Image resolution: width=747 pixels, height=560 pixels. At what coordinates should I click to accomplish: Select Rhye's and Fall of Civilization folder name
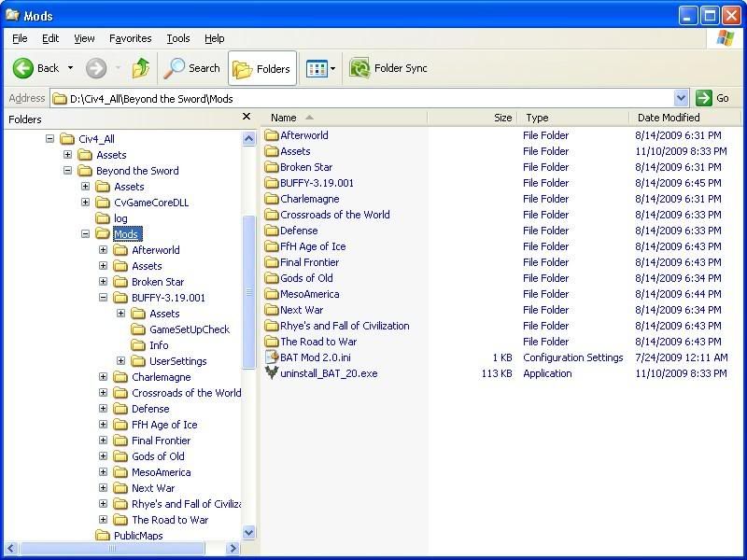point(345,326)
